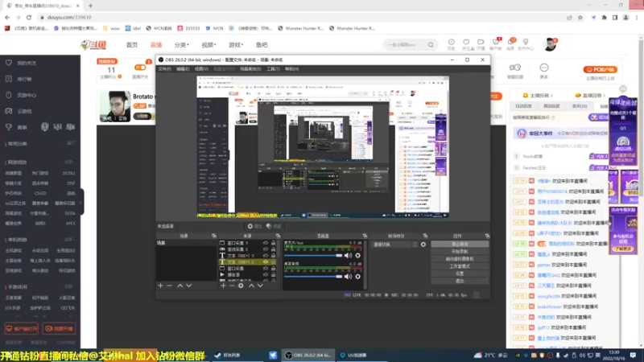Open OBS from the Windows taskbar

pos(308,355)
